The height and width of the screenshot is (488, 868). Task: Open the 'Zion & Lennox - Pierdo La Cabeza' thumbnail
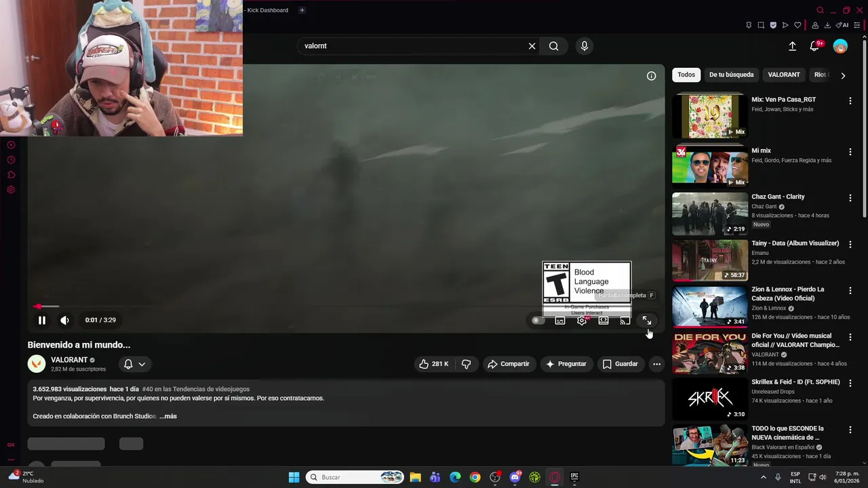[x=710, y=306]
